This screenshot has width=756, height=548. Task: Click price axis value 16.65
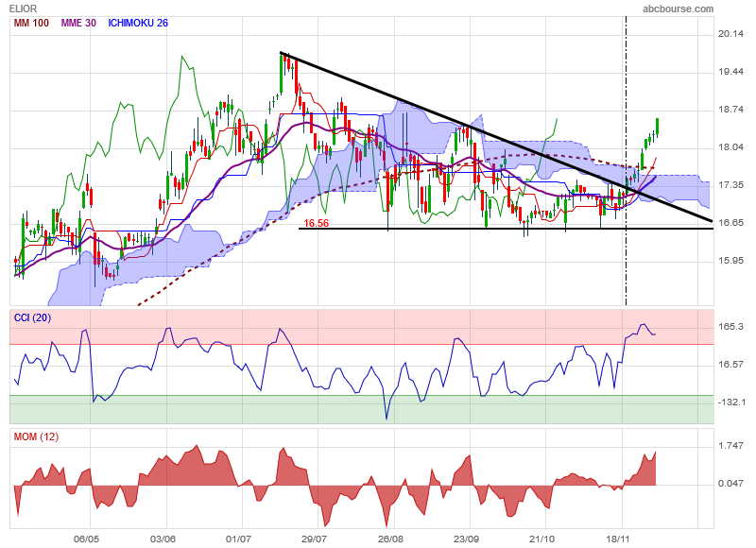point(730,223)
